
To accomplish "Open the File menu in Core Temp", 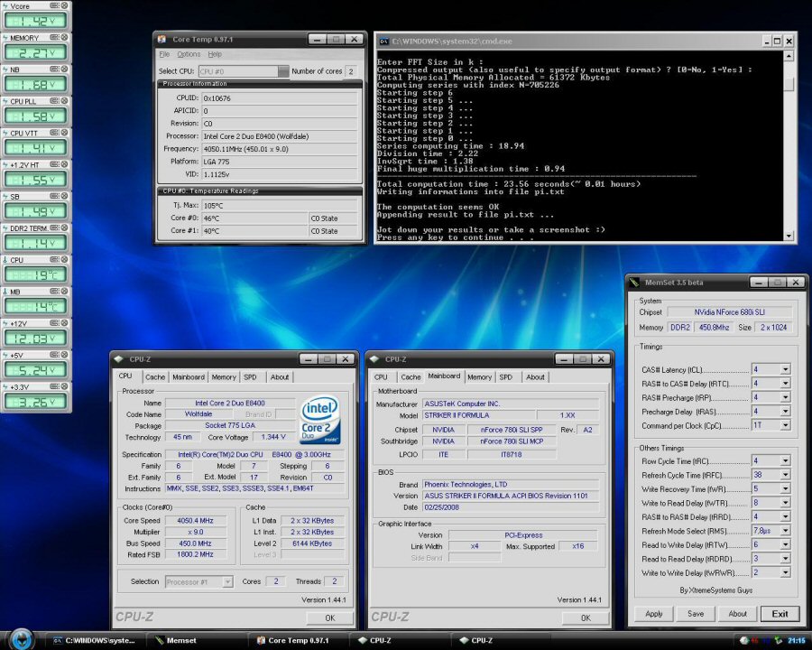I will coord(164,54).
